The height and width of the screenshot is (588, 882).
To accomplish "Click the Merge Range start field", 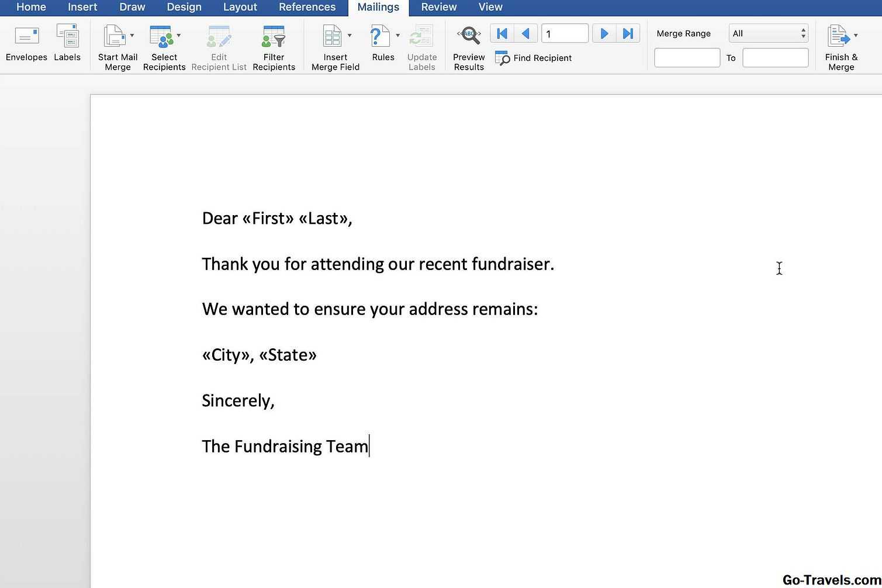I will pyautogui.click(x=687, y=58).
